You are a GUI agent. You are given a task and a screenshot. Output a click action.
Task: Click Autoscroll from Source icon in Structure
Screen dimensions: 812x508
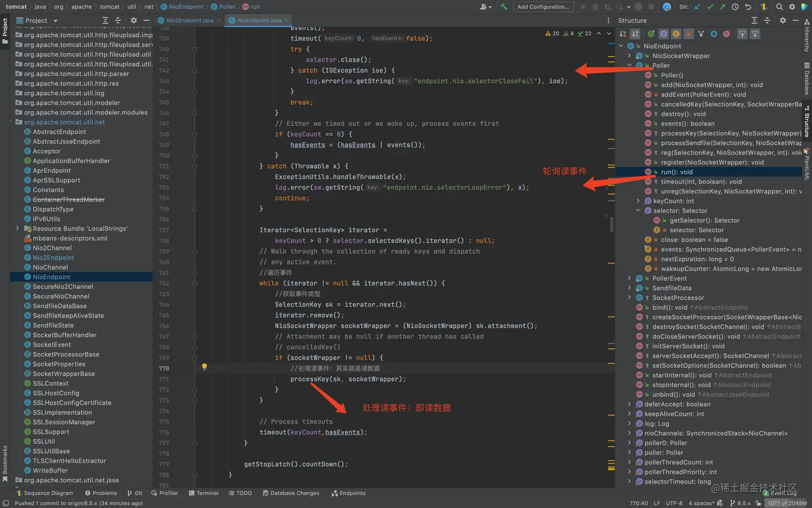point(755,34)
